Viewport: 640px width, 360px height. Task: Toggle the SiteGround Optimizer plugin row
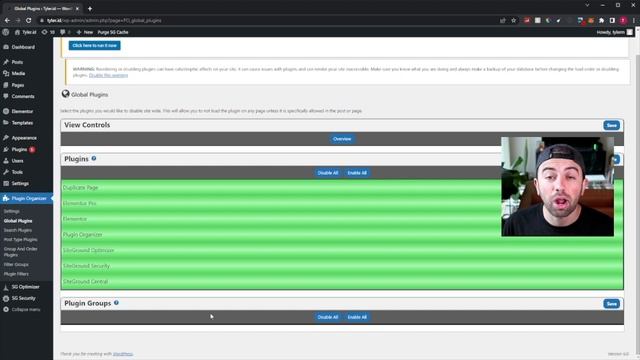(x=342, y=250)
